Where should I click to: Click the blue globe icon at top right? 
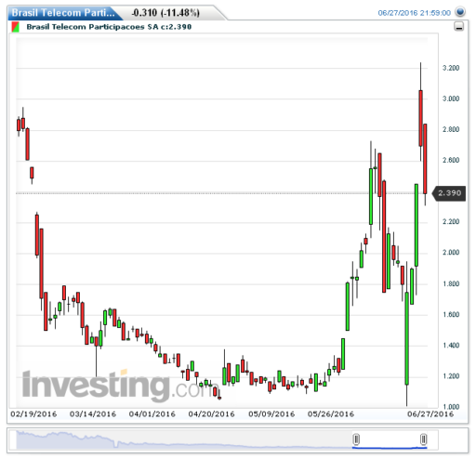460,12
